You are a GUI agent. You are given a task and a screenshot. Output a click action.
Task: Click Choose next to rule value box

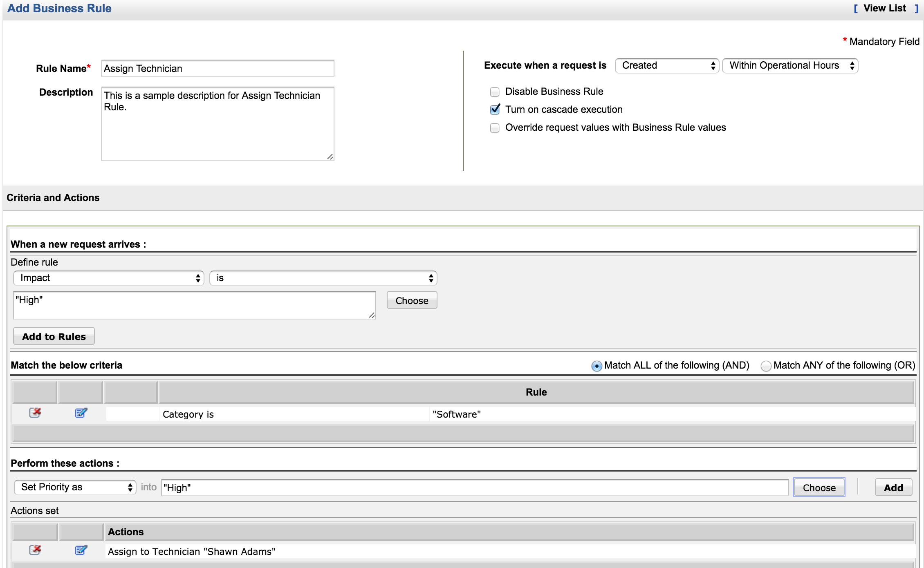point(412,300)
